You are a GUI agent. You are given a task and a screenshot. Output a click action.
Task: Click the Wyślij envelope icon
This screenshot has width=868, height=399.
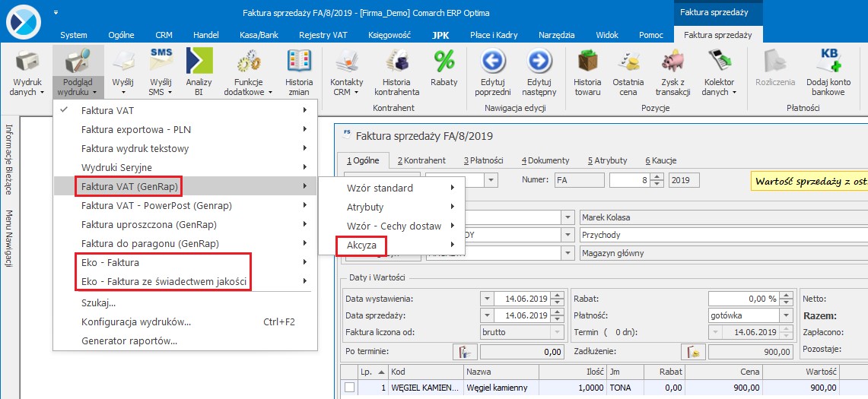tap(123, 62)
